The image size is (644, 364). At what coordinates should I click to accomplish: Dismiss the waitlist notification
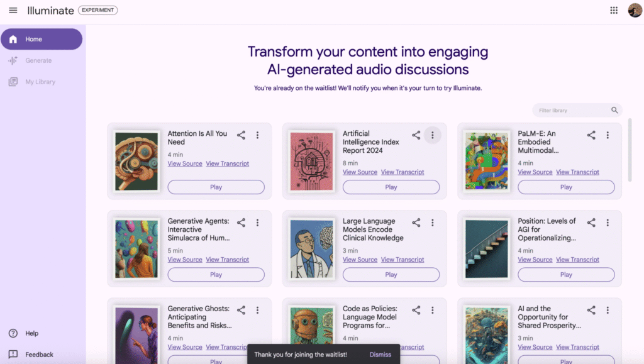[380, 355]
